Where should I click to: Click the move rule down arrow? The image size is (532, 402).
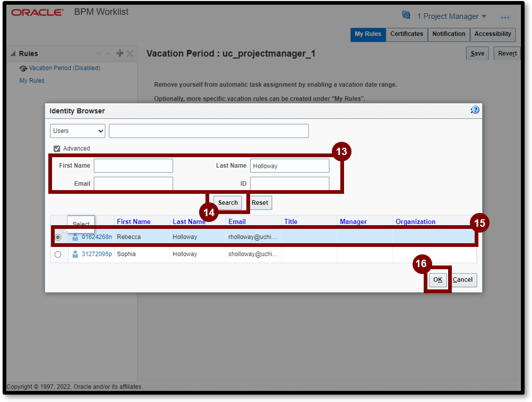tap(99, 54)
